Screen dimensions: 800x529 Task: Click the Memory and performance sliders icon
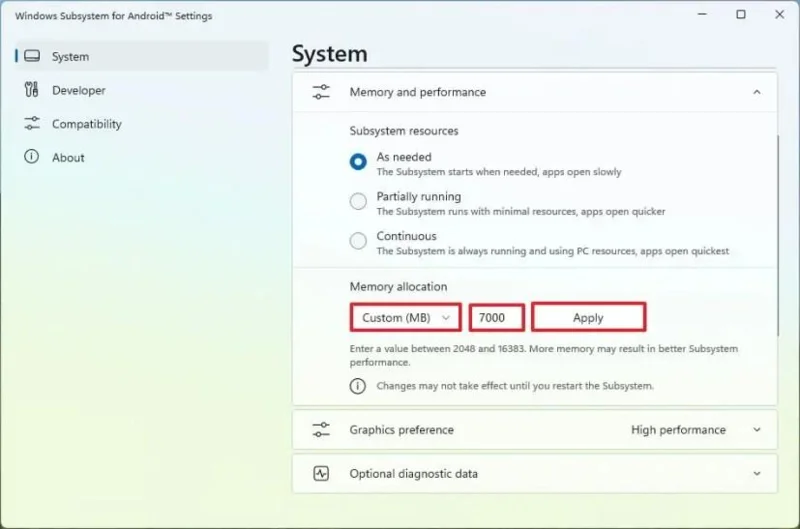tap(321, 92)
